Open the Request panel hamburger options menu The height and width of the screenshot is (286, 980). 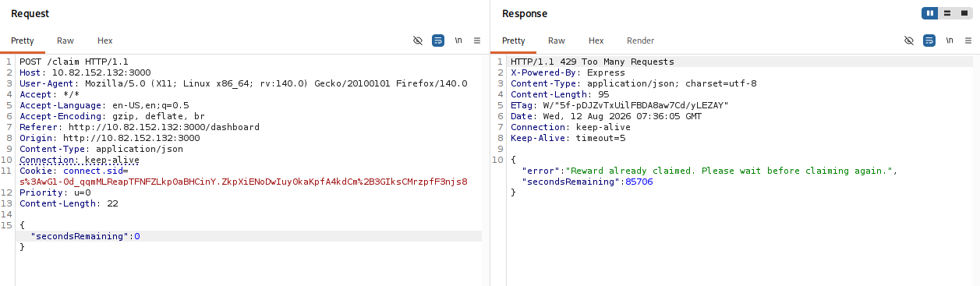(x=477, y=41)
